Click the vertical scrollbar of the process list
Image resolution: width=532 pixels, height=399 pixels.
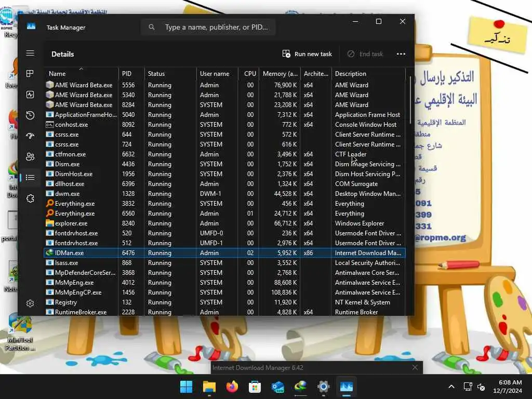[410, 100]
